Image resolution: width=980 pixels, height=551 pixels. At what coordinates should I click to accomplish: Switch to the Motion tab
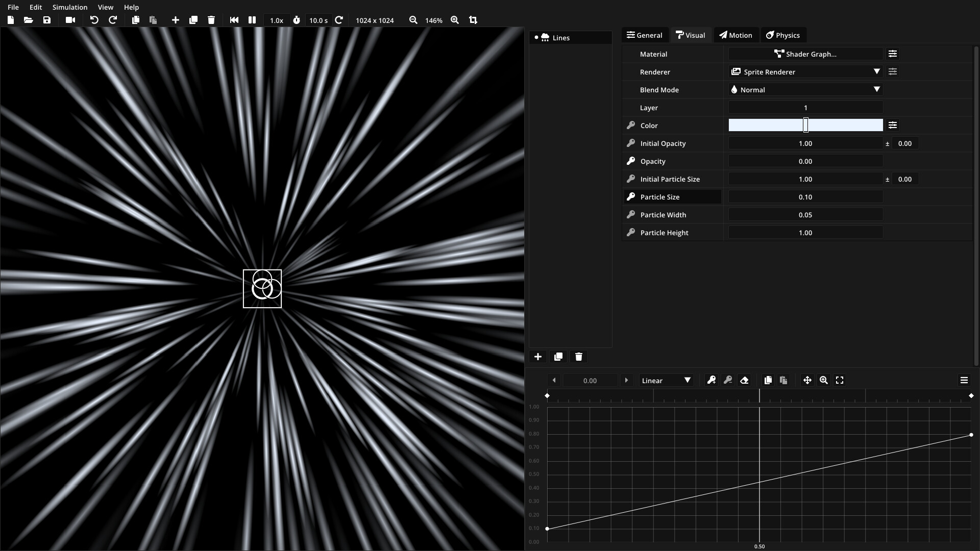(736, 35)
